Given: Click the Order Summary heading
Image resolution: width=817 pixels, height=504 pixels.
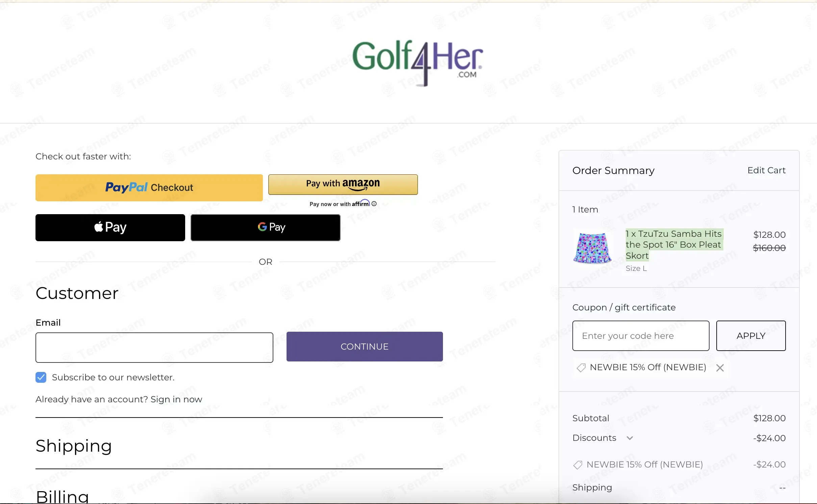Looking at the screenshot, I should coord(613,171).
